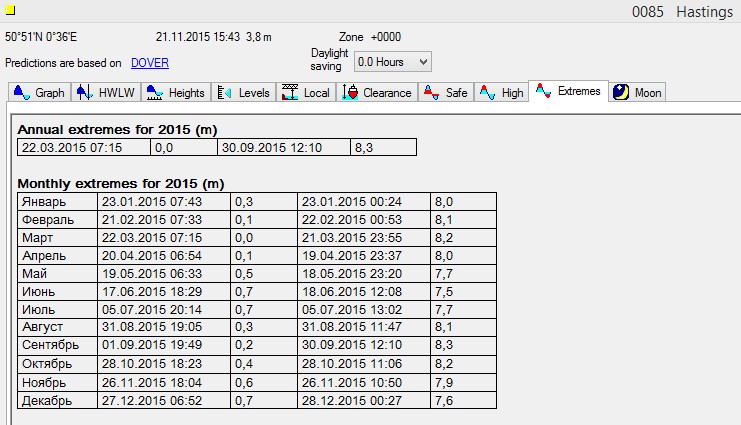Image resolution: width=741 pixels, height=425 pixels.
Task: Select the Сентябрь month cell
Action: (57, 345)
